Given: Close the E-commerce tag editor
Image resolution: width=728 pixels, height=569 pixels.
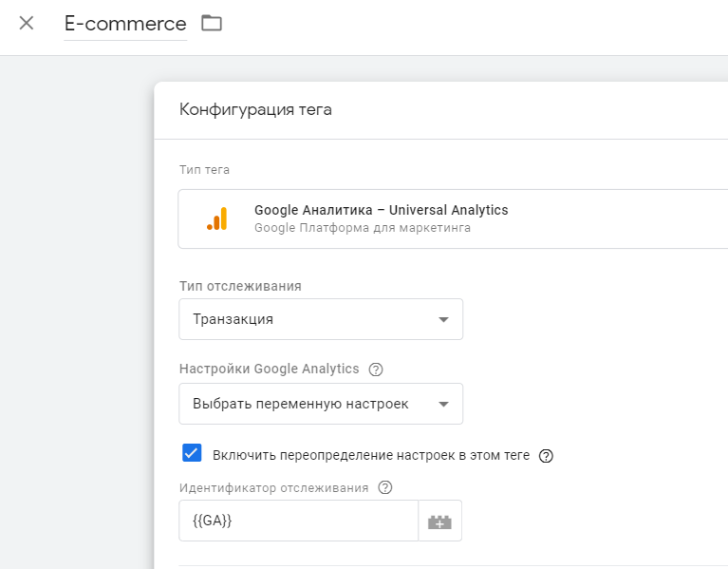Looking at the screenshot, I should (27, 23).
